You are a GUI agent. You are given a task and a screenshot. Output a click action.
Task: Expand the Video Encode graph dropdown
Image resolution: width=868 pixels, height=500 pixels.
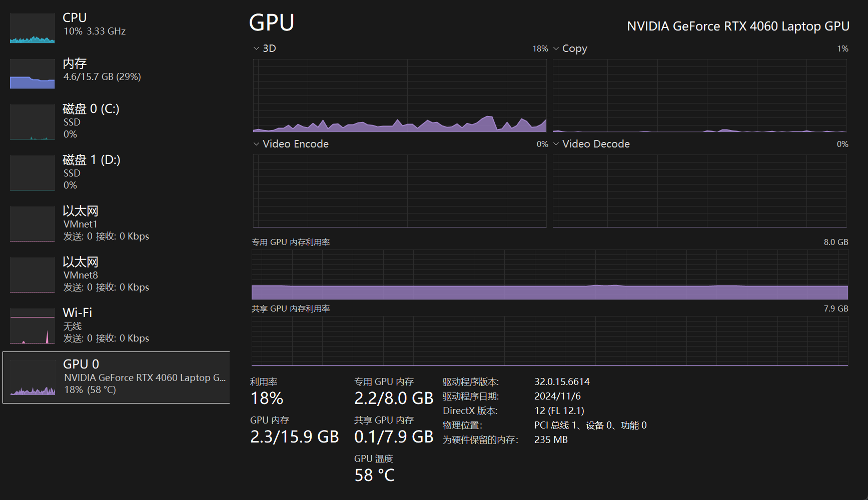click(257, 144)
